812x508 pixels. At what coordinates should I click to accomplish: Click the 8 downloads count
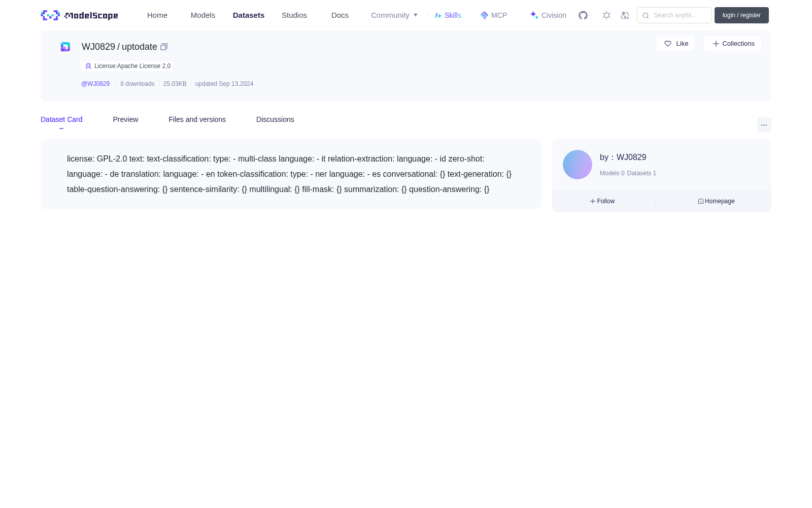click(137, 84)
